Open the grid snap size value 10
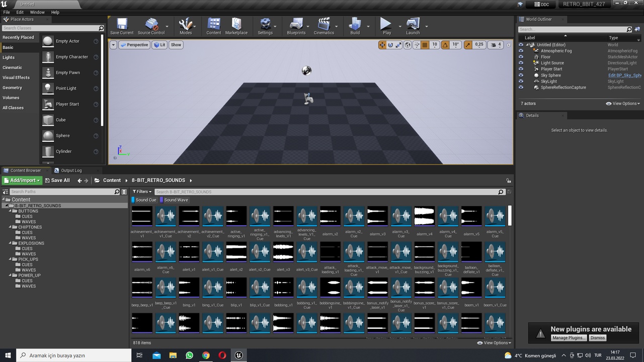The height and width of the screenshot is (362, 644). [435, 45]
